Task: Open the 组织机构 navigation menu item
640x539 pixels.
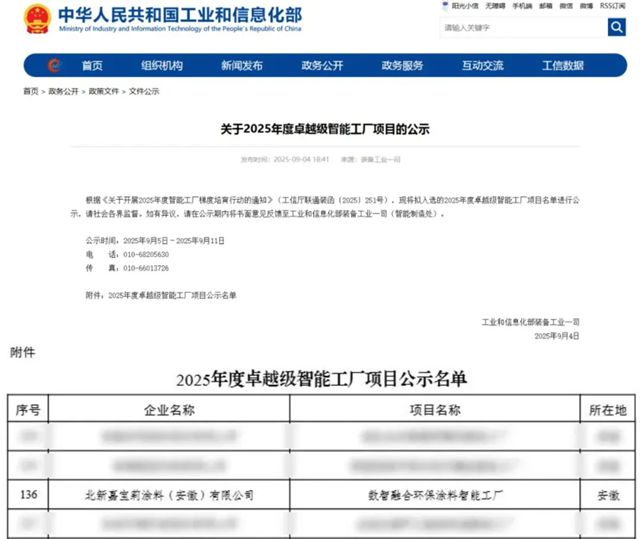Action: pos(162,65)
